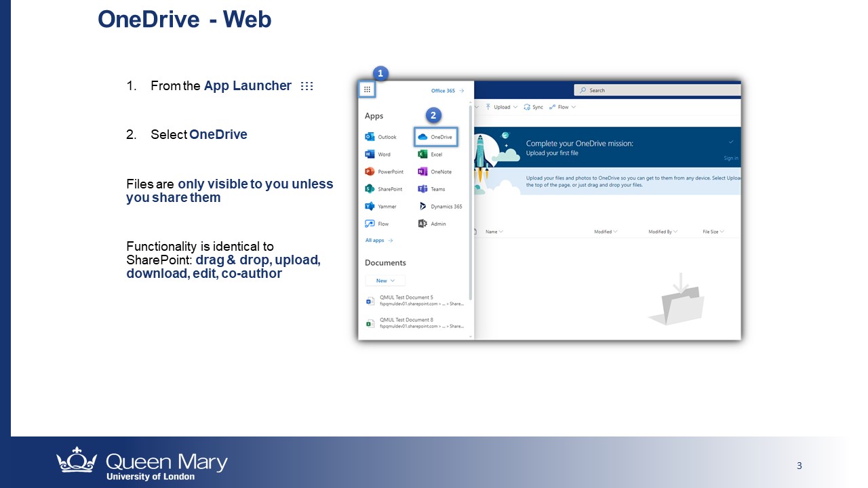Open Dynamics 365 from the Apps list
Screen dimensions: 868x488
[x=440, y=206]
